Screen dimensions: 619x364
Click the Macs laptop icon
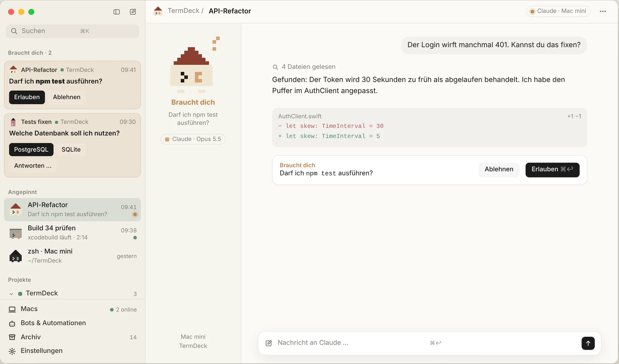pos(12,309)
